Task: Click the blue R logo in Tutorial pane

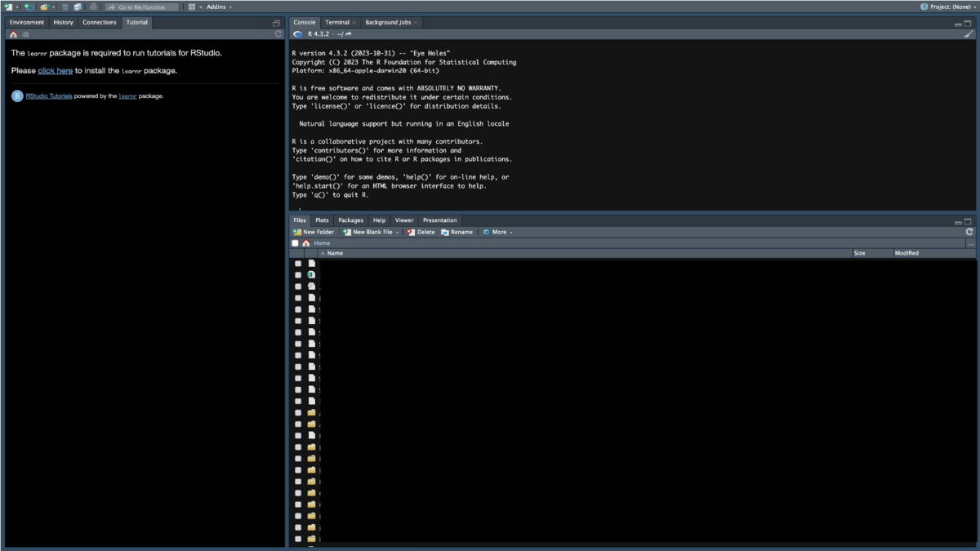Action: tap(17, 96)
